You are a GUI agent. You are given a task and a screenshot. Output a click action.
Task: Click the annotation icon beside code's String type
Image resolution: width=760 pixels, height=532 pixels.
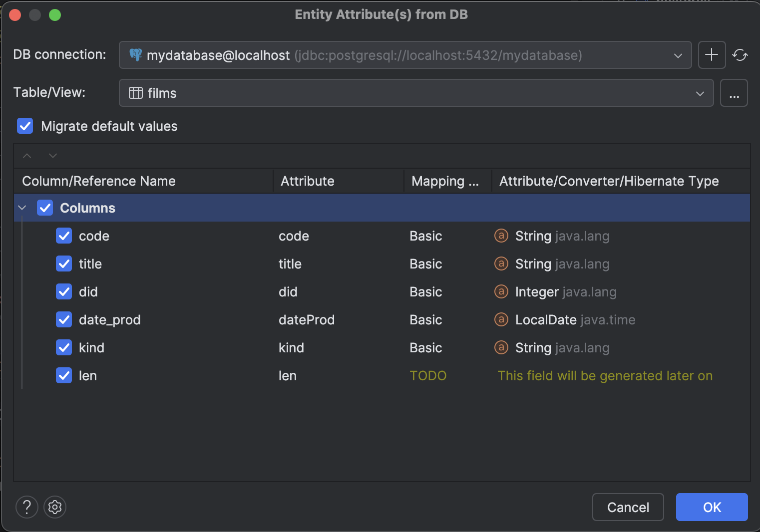pyautogui.click(x=501, y=236)
